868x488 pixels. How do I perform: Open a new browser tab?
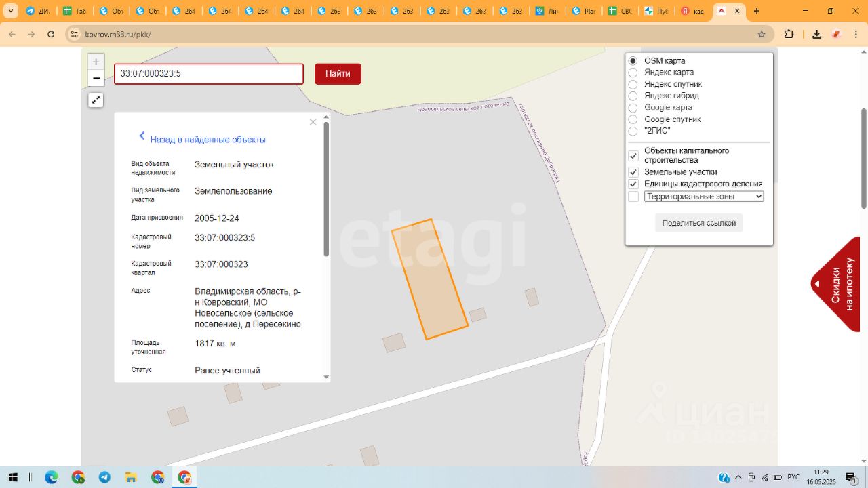(x=757, y=12)
